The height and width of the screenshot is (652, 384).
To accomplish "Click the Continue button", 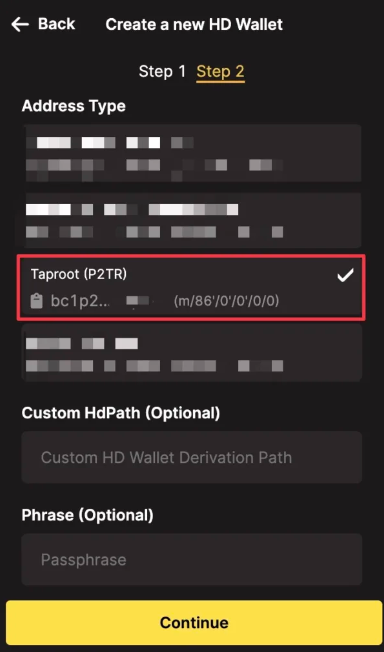I will pos(194,622).
